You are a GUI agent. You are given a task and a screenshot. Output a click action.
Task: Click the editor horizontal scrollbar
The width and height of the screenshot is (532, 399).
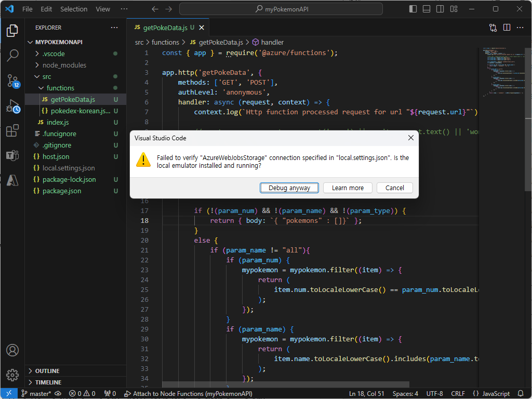coord(286,384)
